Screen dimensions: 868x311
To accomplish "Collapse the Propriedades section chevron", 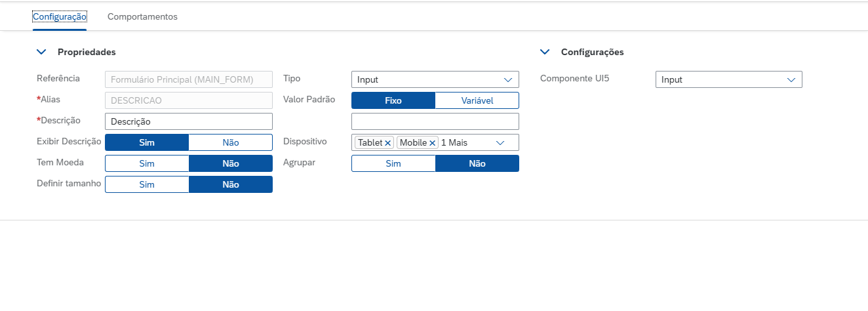I will click(x=42, y=52).
